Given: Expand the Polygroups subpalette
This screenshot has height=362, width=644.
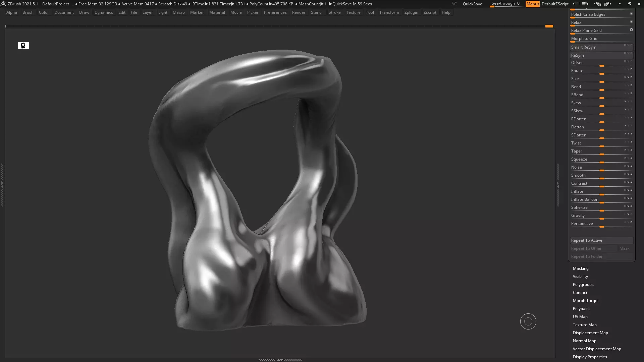Looking at the screenshot, I should (x=583, y=285).
